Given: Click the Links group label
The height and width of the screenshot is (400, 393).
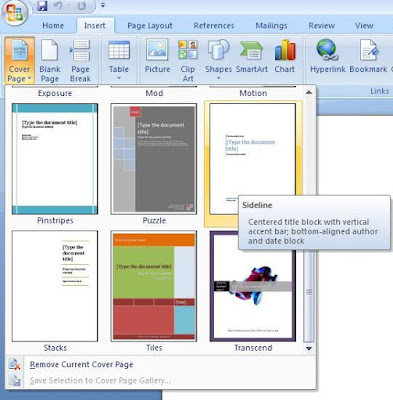Looking at the screenshot, I should [379, 91].
